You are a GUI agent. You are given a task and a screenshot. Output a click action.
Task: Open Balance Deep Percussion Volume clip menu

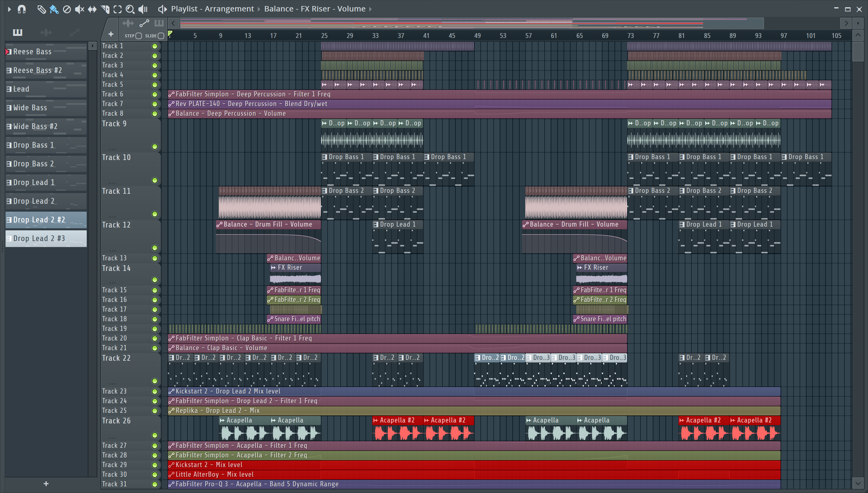pos(171,114)
